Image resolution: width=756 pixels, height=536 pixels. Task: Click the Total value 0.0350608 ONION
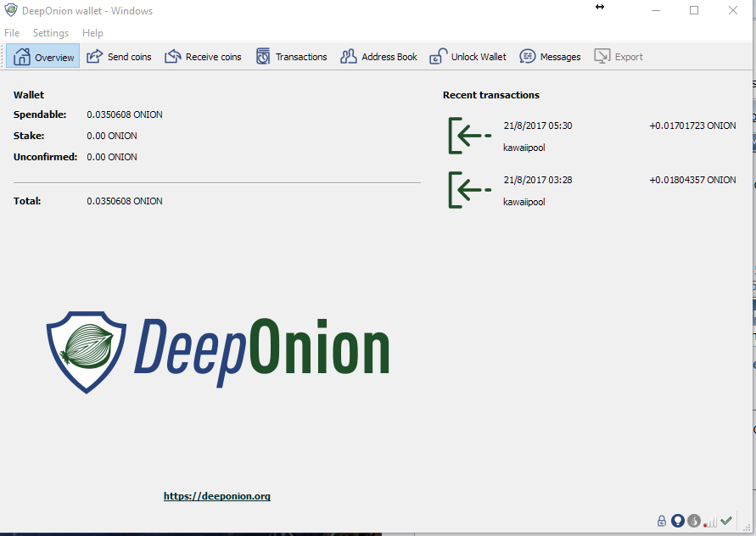[x=125, y=201]
